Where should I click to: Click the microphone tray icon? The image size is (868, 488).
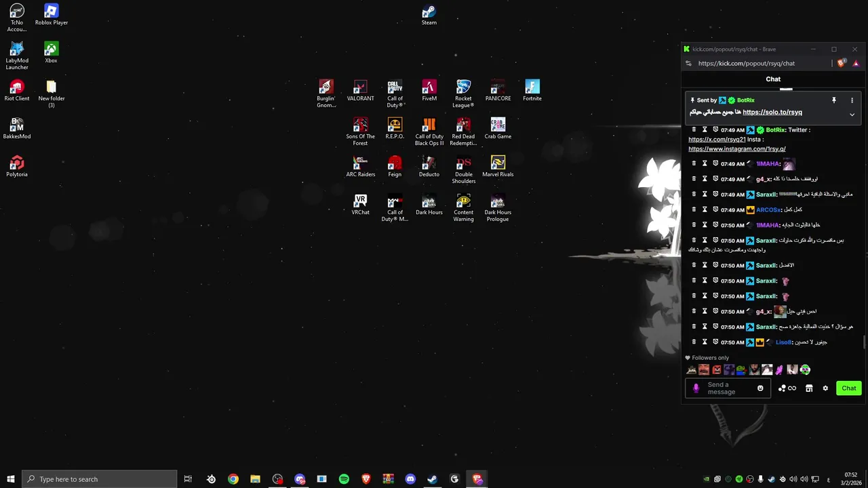761,479
